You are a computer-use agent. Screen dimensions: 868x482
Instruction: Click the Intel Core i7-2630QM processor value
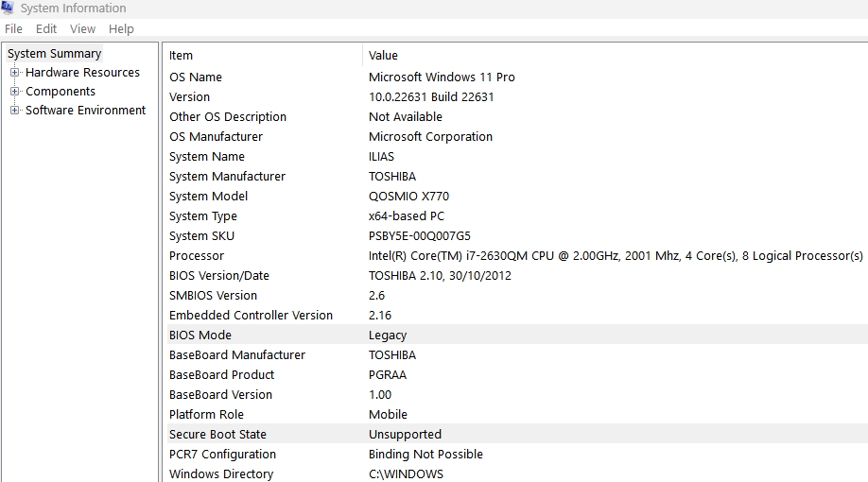pos(616,256)
